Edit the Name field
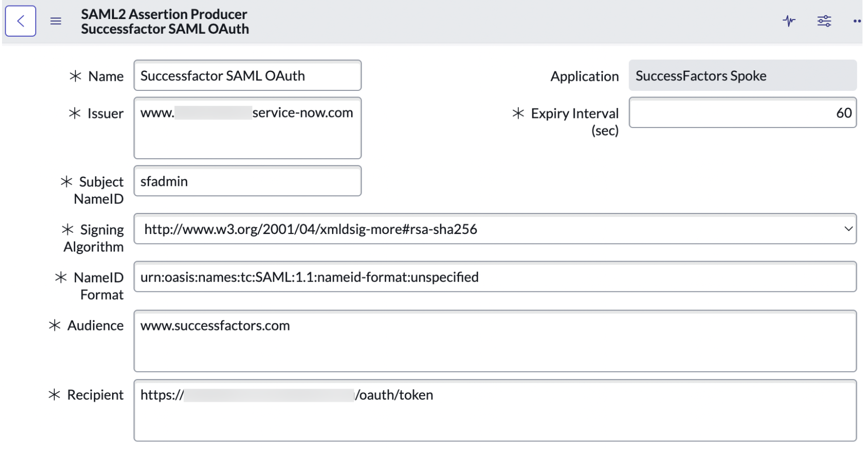 (248, 75)
